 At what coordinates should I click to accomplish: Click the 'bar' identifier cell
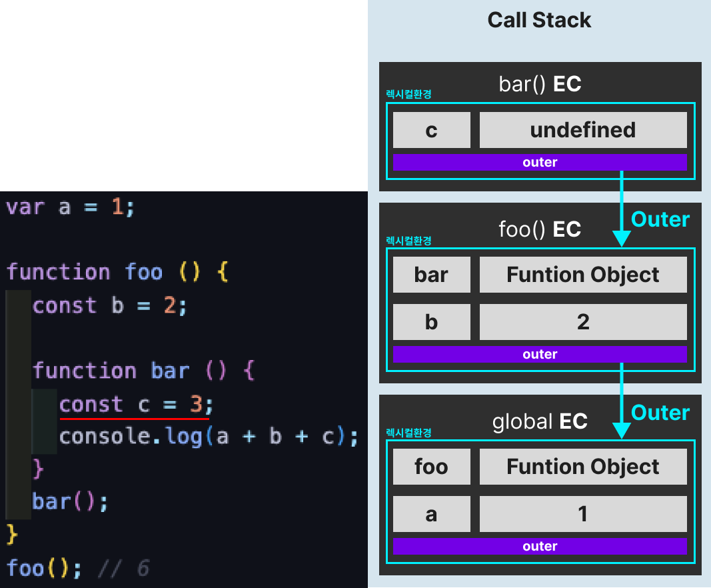coord(431,275)
